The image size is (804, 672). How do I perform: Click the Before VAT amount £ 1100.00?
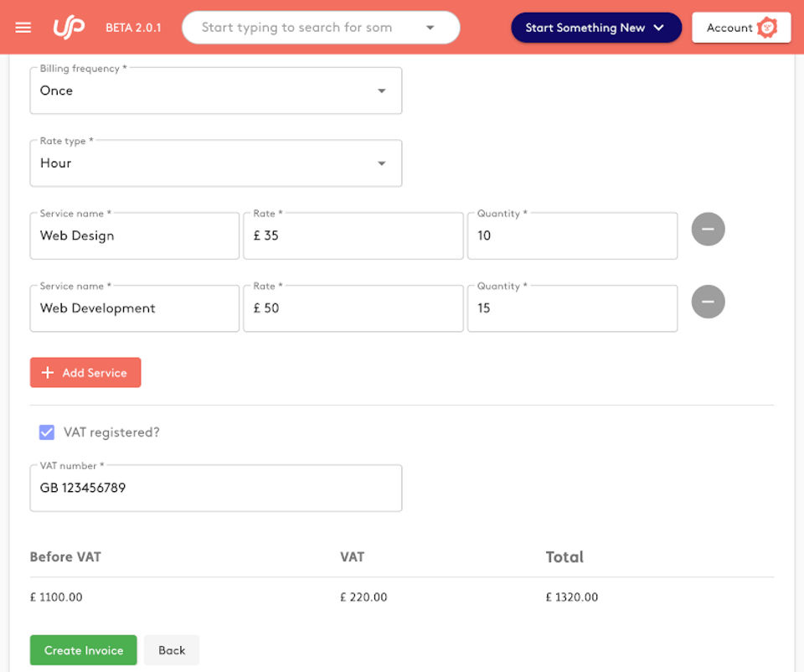coord(56,597)
